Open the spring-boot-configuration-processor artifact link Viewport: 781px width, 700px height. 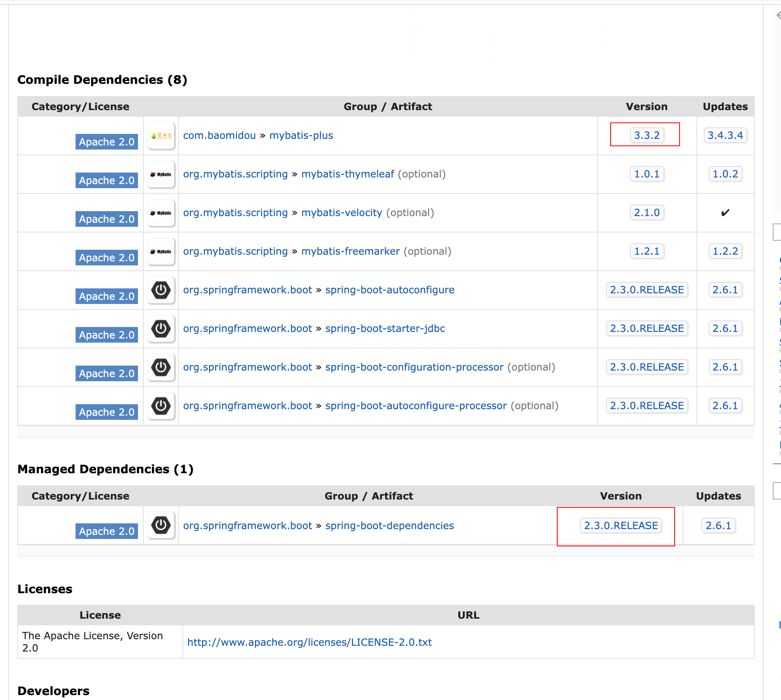tap(414, 367)
